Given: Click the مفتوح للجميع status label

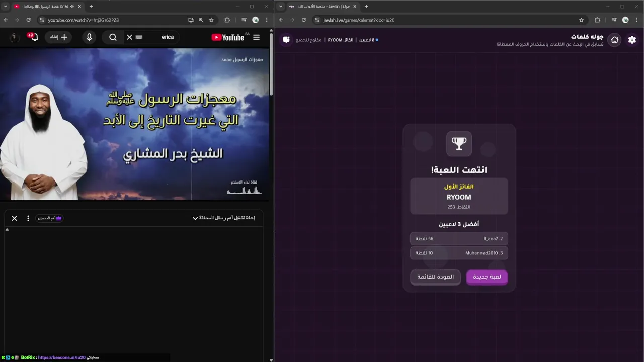Looking at the screenshot, I should tap(309, 40).
